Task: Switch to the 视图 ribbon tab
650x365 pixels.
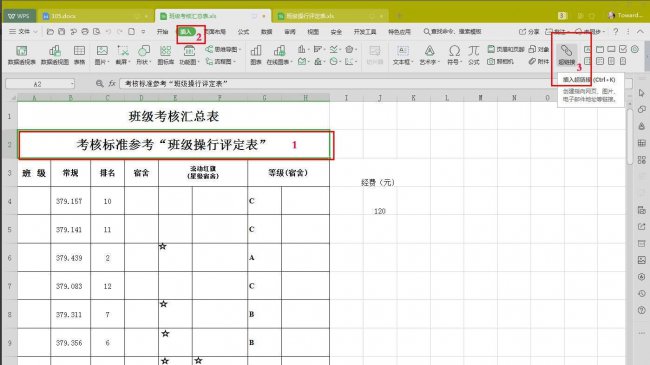Action: (313, 32)
